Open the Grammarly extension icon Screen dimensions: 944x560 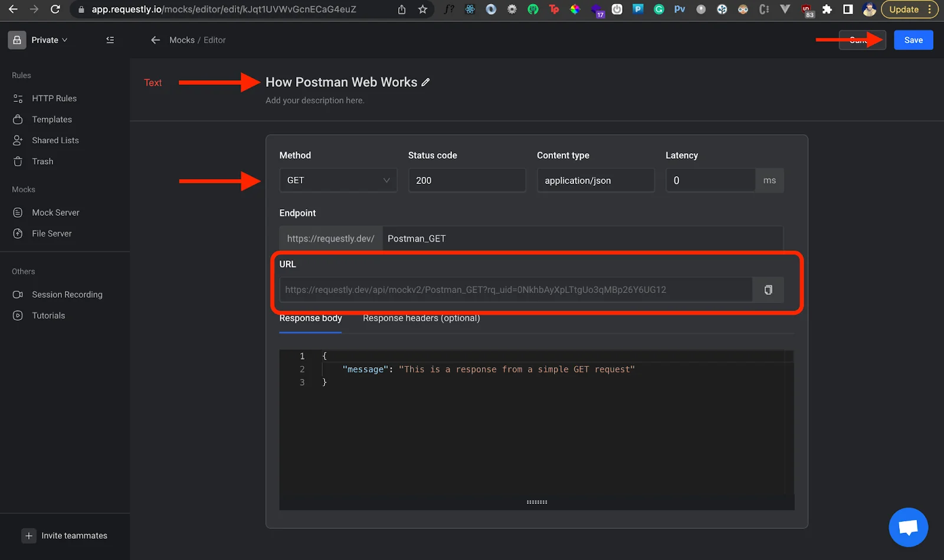coord(659,9)
